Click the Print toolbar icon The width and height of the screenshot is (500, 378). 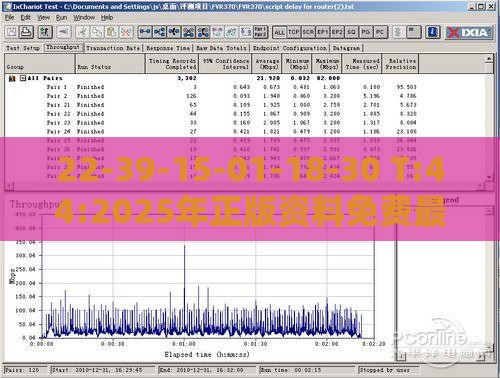pyautogui.click(x=26, y=32)
